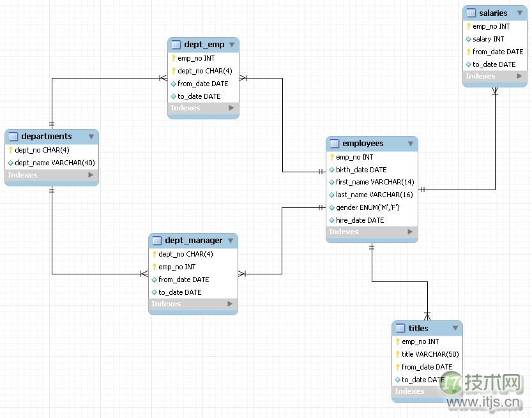Select emp_no INT column in dept_manager

click(177, 267)
